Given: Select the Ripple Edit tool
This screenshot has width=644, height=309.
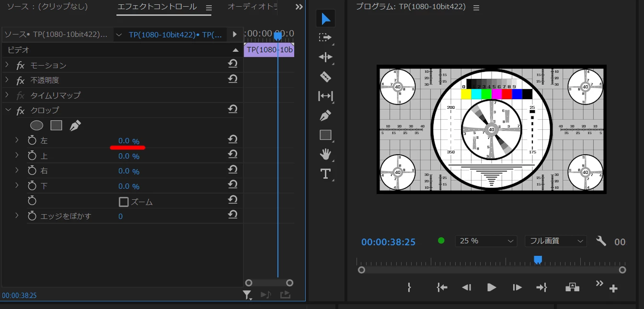Looking at the screenshot, I should 325,57.
